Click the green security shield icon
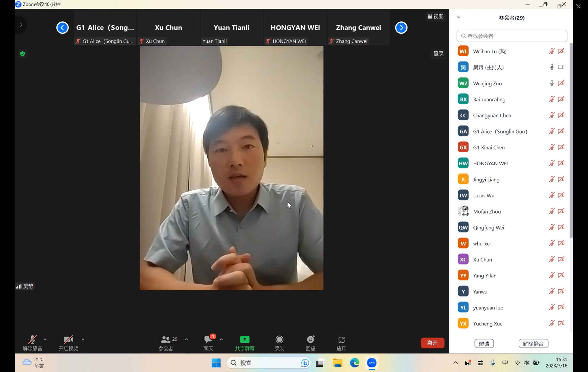 point(23,54)
